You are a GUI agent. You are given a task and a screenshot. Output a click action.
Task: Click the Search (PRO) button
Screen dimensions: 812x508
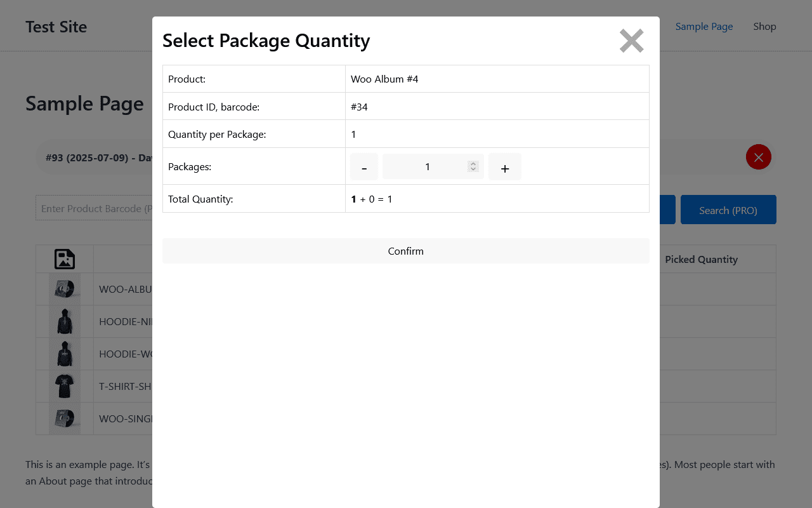click(x=728, y=210)
